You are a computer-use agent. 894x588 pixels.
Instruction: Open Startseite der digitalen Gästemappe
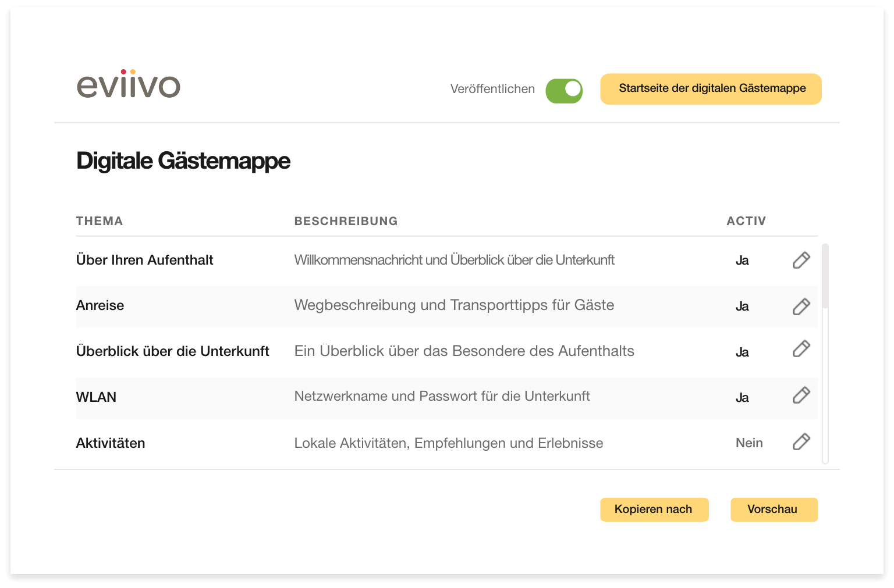click(x=711, y=89)
